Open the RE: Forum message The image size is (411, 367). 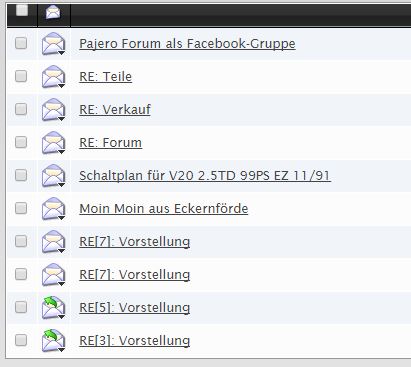[x=110, y=143]
